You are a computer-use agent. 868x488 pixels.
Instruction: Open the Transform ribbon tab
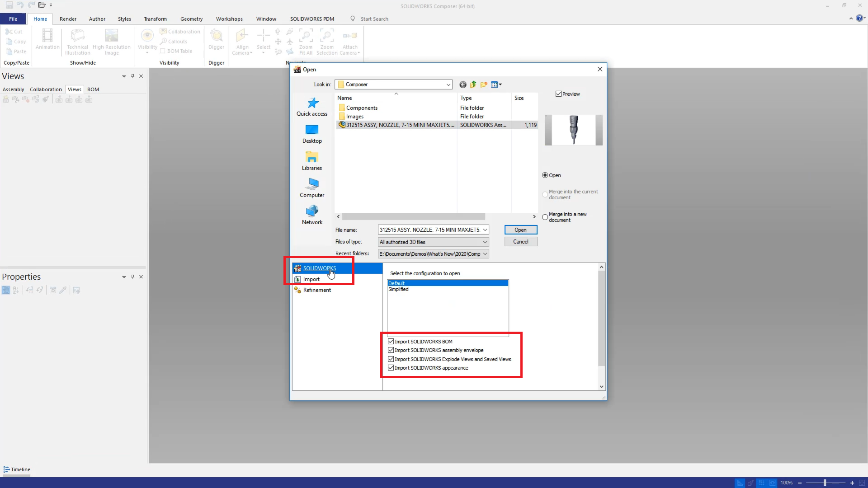coord(155,19)
